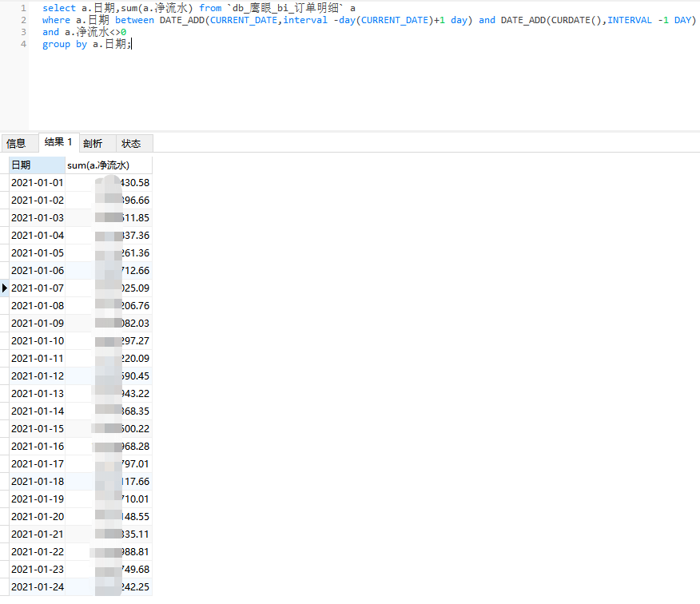Click the table name db_鹰眼_bi_订单明细 in the query
Screen dimensions: 700x604
(285, 8)
